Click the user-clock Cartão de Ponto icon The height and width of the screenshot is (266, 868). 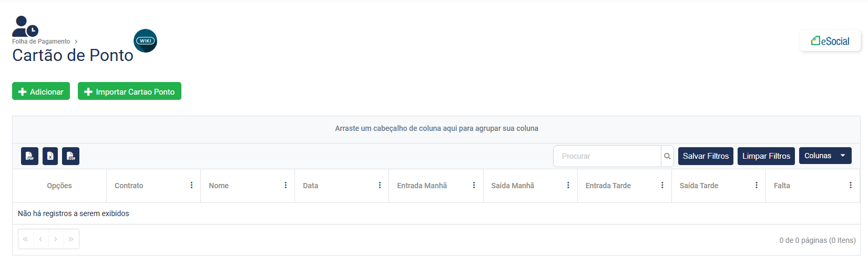point(25,26)
